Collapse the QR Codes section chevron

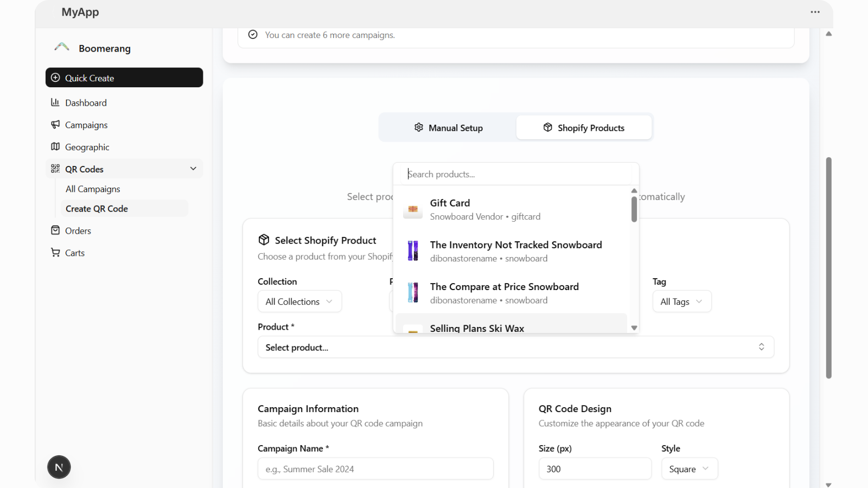pos(193,169)
